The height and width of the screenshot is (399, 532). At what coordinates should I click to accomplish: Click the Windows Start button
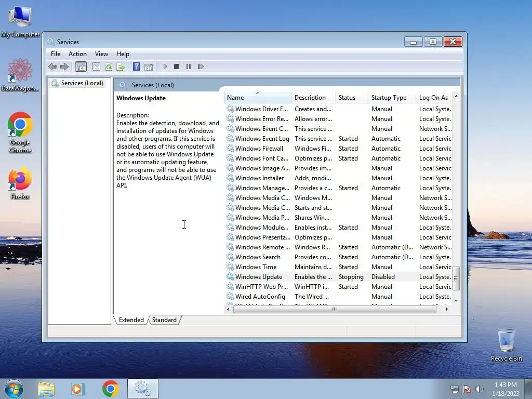click(14, 389)
